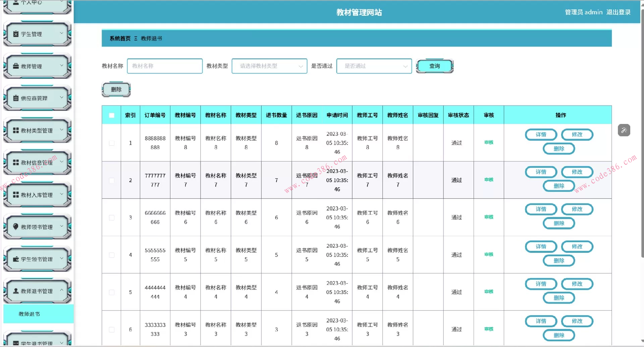Open the 学生领书管理 menu

pos(37,259)
